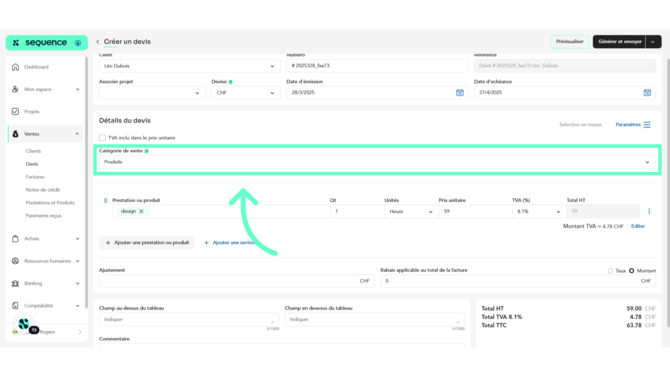Expand the Ressources humaines menu
This screenshot has height=377, width=670.
point(77,261)
